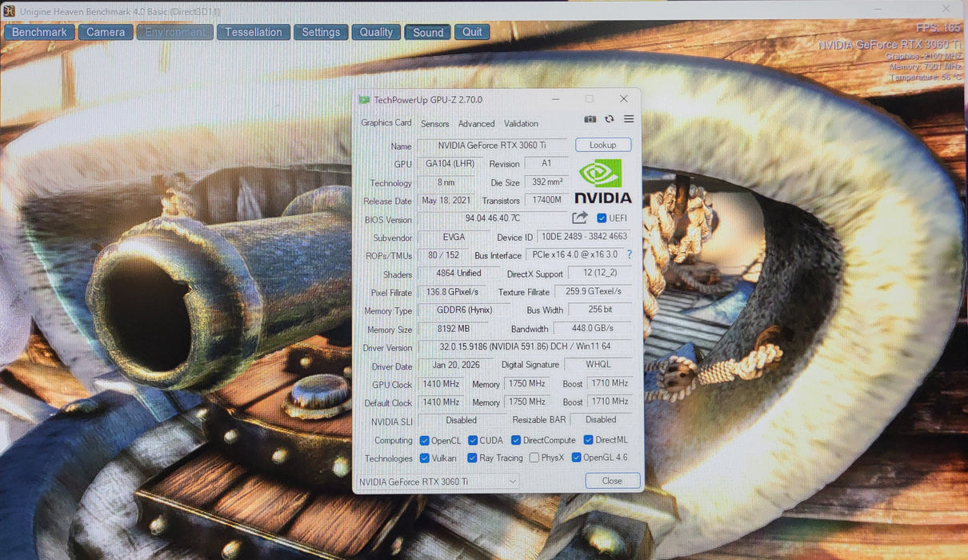Switch to the Validation tab
Screen dimensions: 968x560
click(x=521, y=124)
